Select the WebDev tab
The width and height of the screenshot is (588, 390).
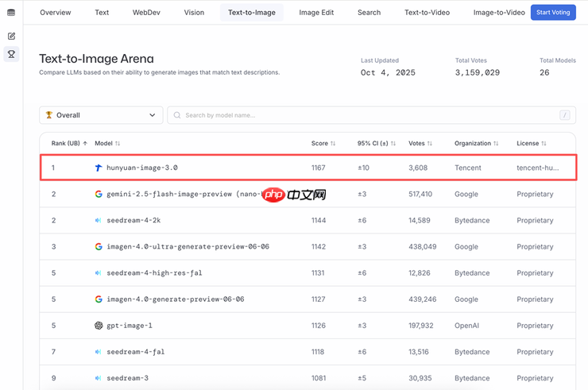pyautogui.click(x=146, y=13)
